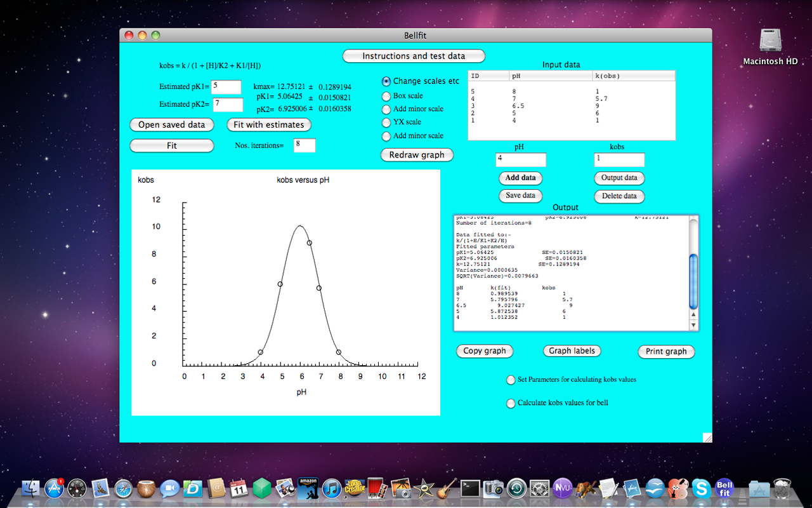The image size is (812, 508).
Task: Click the Output scrollbar down arrow
Action: (x=693, y=325)
